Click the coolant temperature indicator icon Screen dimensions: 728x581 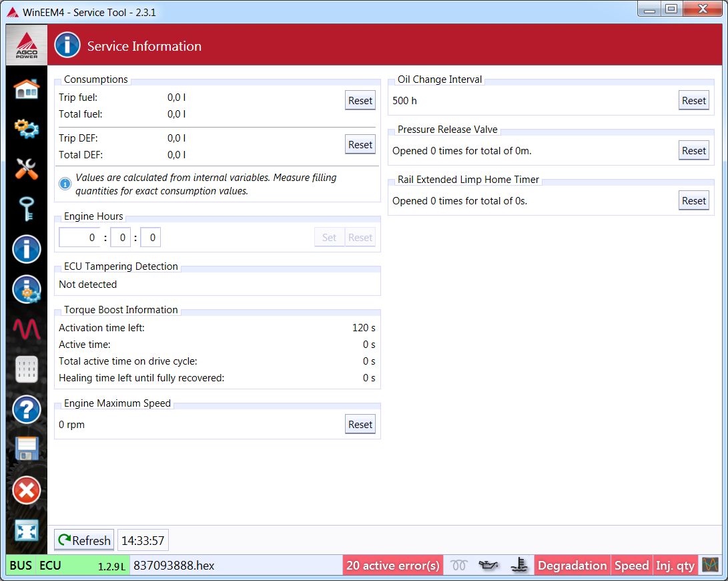click(520, 566)
